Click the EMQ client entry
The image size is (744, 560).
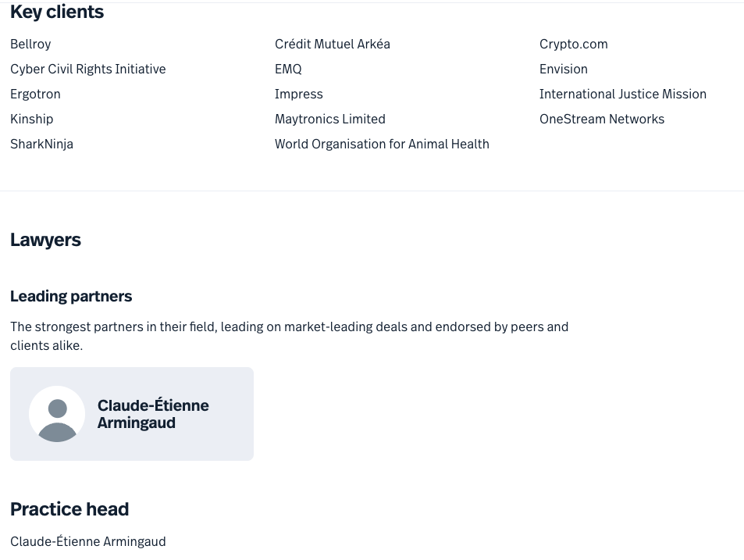pos(288,69)
